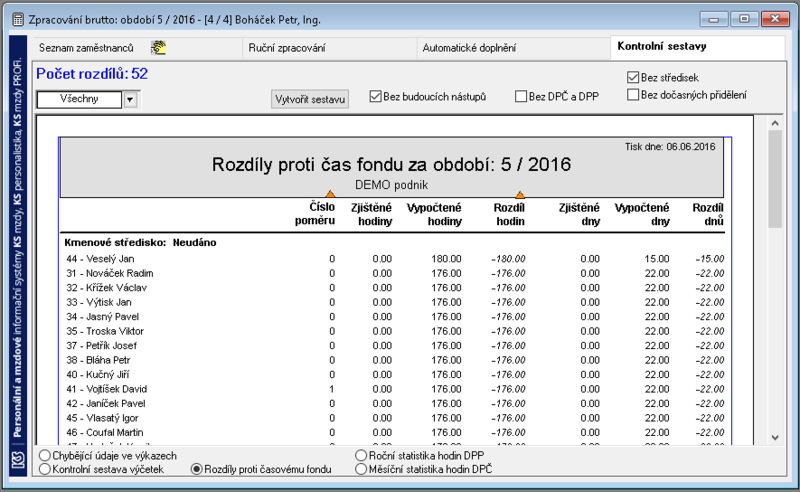The width and height of the screenshot is (800, 492).
Task: Click the calculator icon in title bar
Action: [x=17, y=20]
